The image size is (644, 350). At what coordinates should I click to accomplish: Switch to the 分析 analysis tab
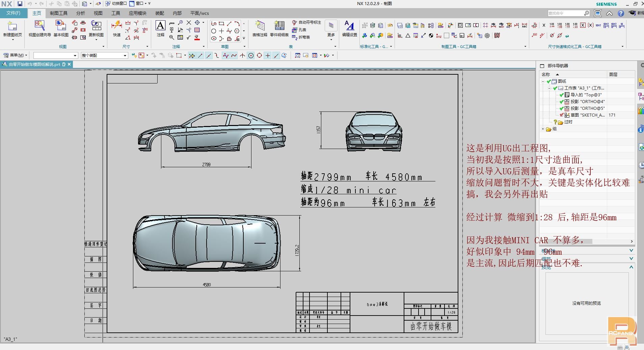81,13
